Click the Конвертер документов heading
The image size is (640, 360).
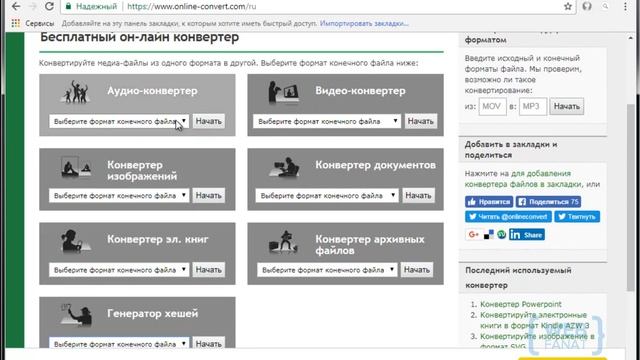point(376,165)
